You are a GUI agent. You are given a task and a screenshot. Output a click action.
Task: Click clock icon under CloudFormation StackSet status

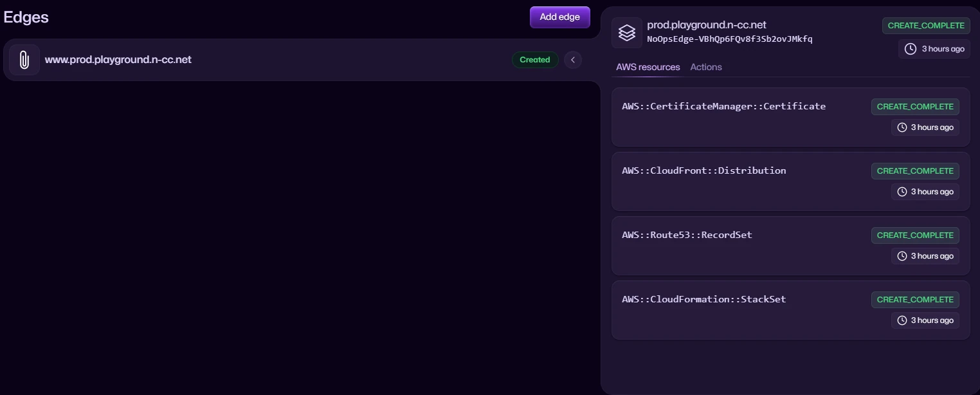pos(902,320)
